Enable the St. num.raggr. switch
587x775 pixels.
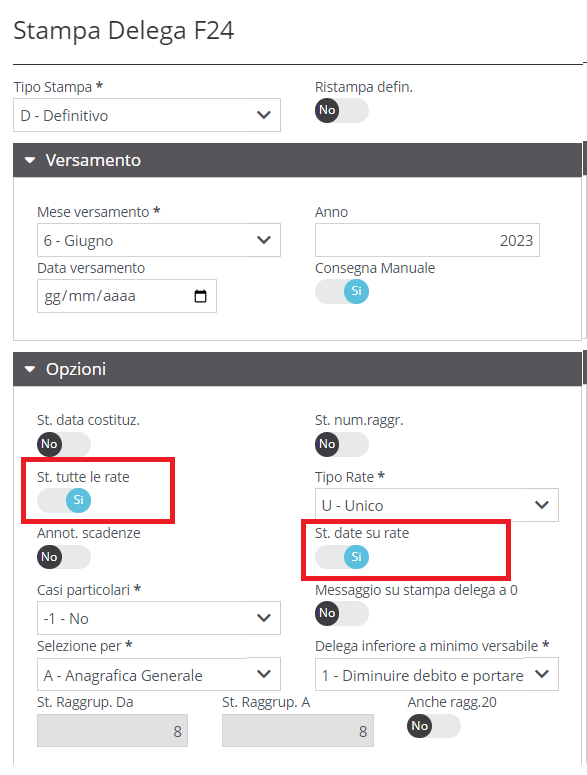click(x=342, y=444)
